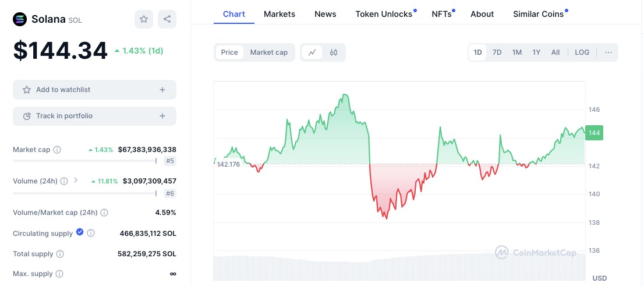Click info icon beside Max. supply
The height and width of the screenshot is (286, 644).
tap(59, 274)
